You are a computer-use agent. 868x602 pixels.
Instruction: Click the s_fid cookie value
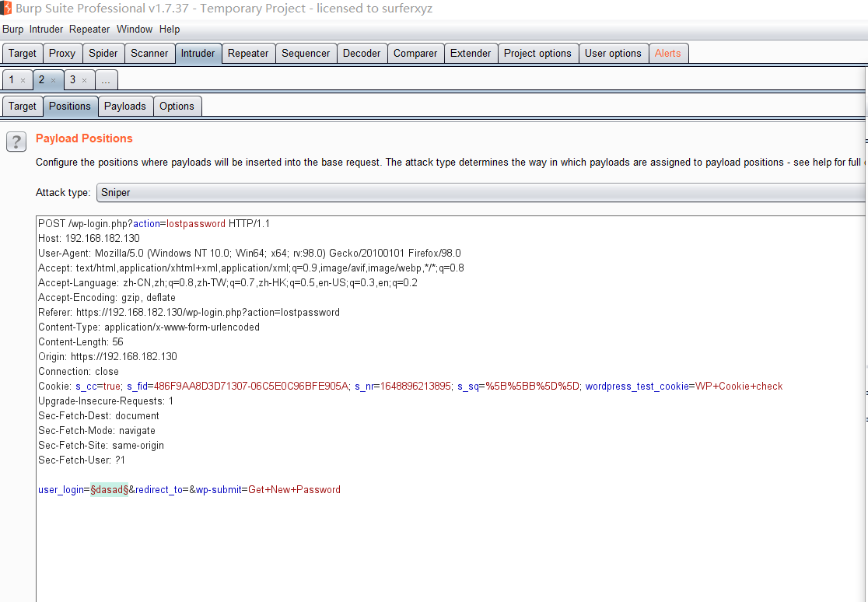[x=251, y=386]
